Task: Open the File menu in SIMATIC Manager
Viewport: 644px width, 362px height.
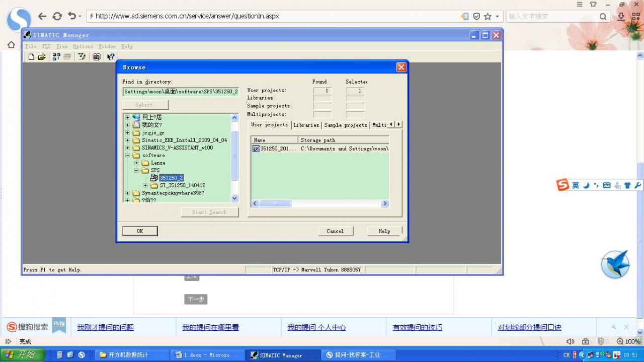Action: point(31,46)
